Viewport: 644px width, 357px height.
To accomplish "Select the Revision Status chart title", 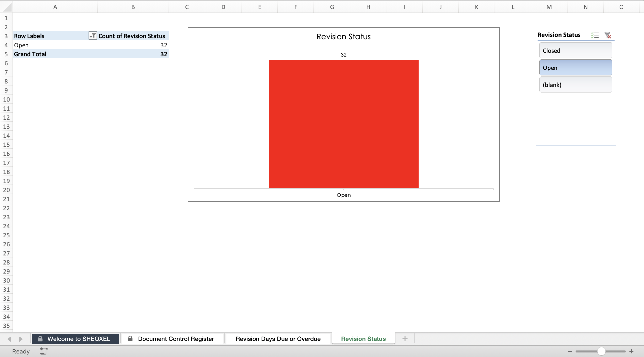I will [x=344, y=37].
